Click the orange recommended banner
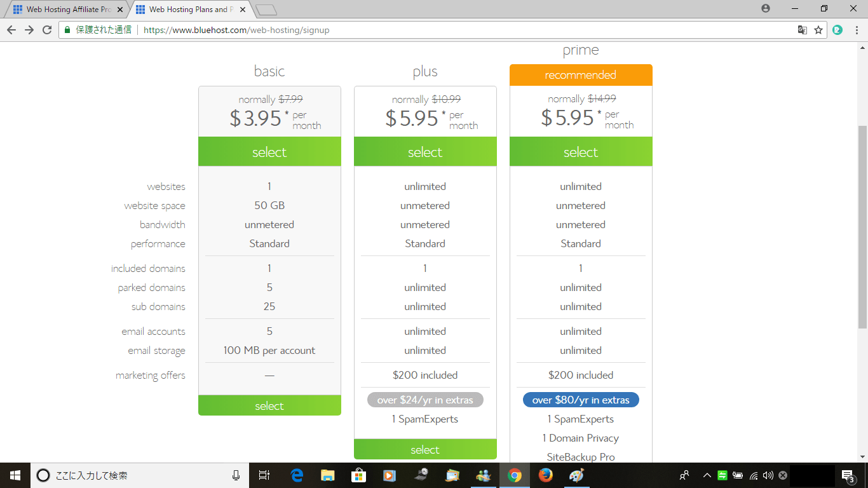 581,75
